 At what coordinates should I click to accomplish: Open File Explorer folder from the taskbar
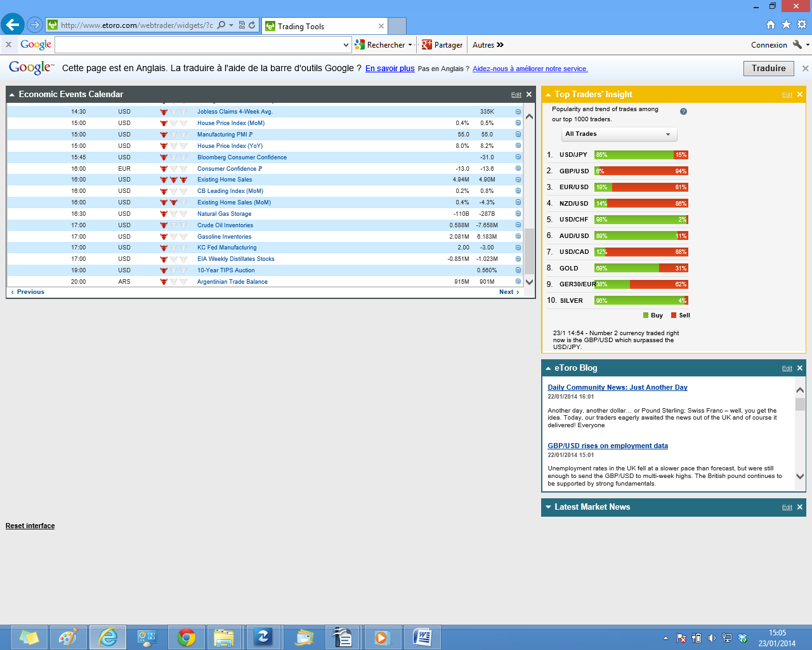(x=224, y=637)
